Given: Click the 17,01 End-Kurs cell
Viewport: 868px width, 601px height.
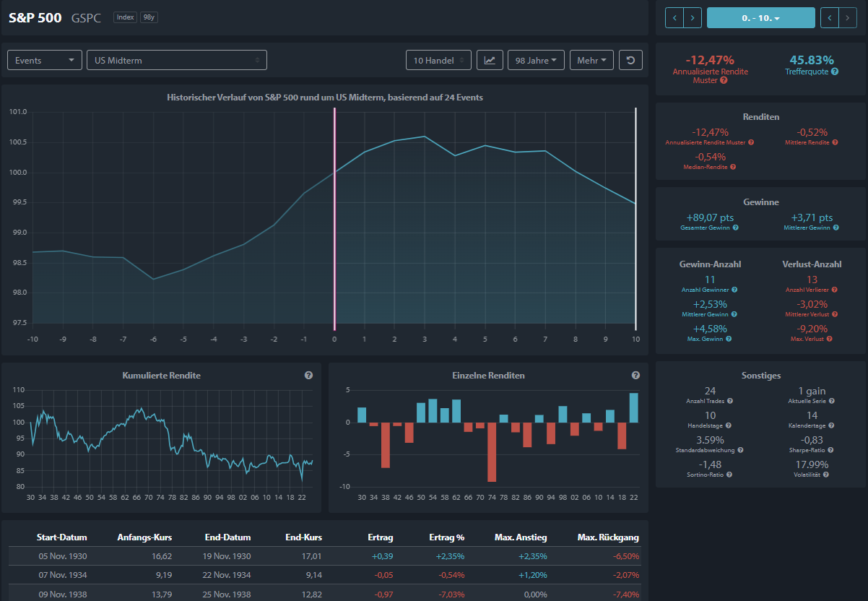Looking at the screenshot, I should 312,556.
